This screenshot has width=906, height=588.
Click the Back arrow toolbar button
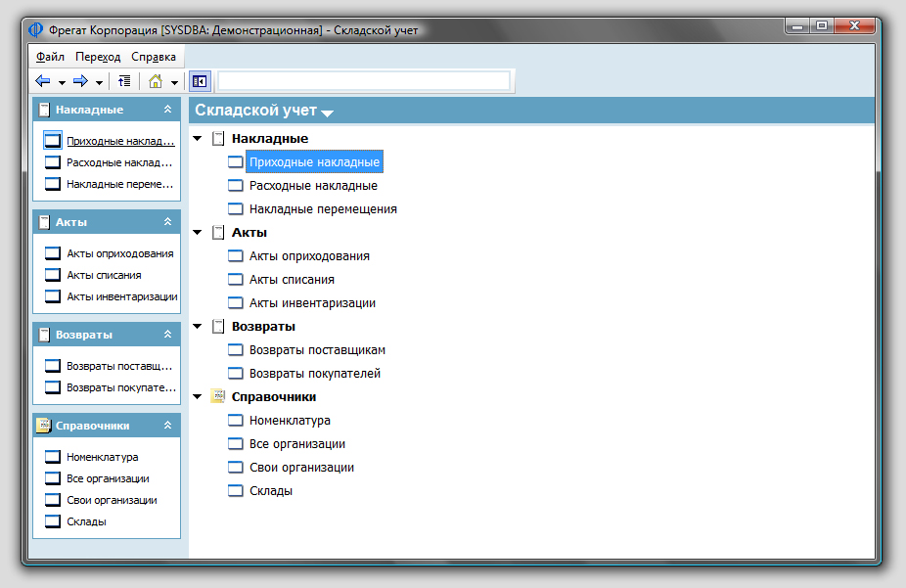pyautogui.click(x=43, y=81)
